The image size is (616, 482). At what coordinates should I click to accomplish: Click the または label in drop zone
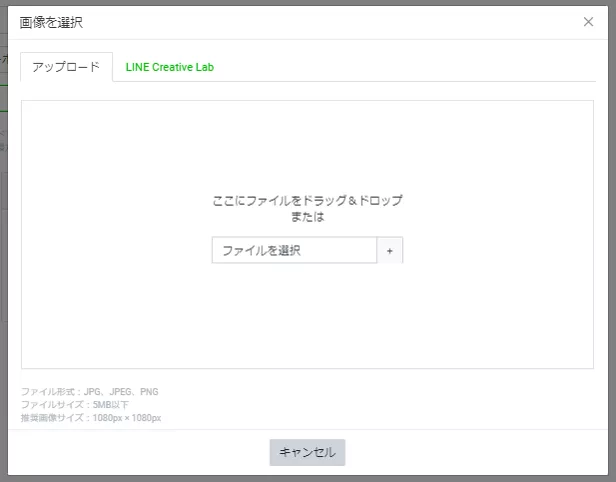tap(307, 217)
